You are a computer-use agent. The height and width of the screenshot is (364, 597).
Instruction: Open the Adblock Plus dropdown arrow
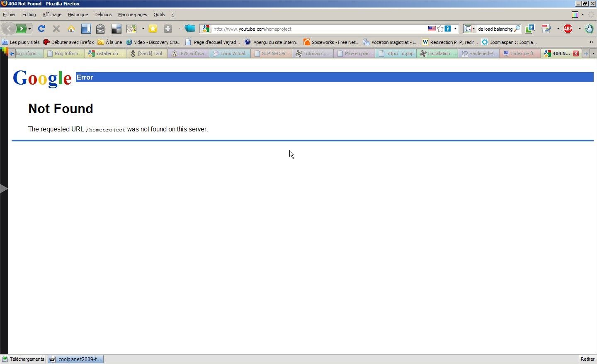coord(580,29)
